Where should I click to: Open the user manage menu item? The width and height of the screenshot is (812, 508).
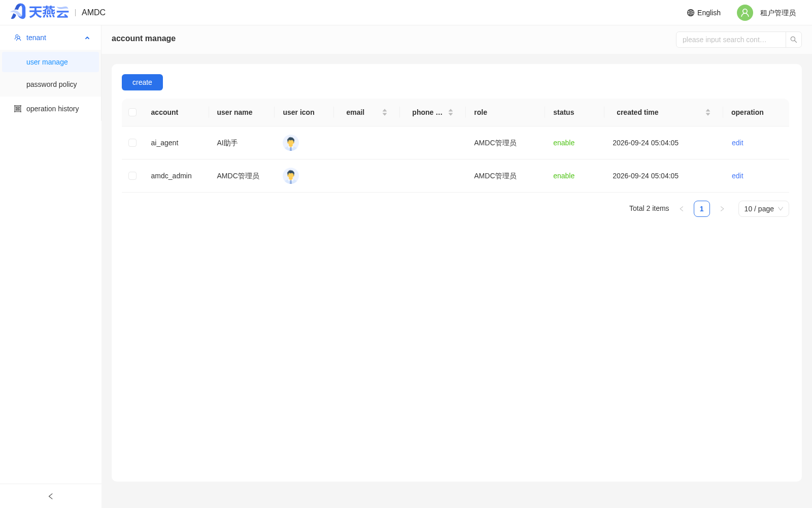[x=51, y=62]
